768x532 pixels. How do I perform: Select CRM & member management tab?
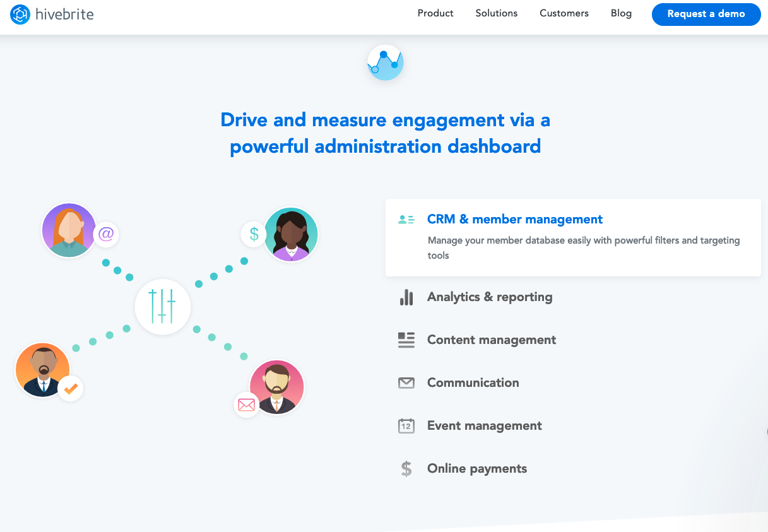573,237
